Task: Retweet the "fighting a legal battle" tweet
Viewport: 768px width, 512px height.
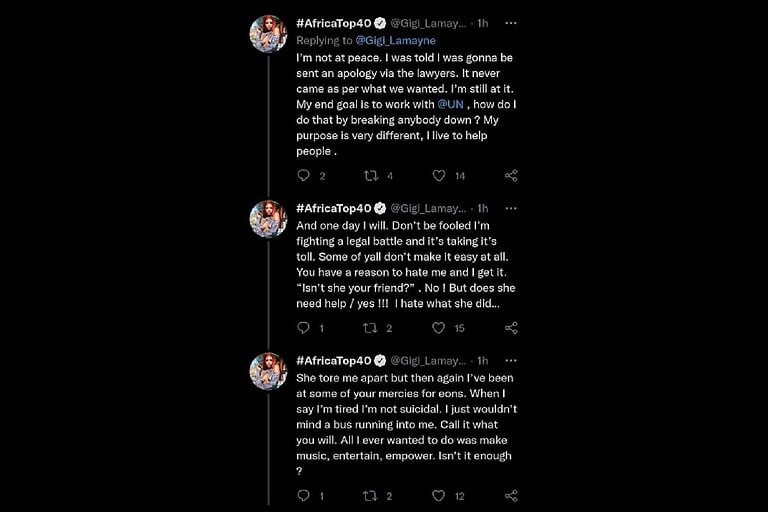Action: coord(371,328)
